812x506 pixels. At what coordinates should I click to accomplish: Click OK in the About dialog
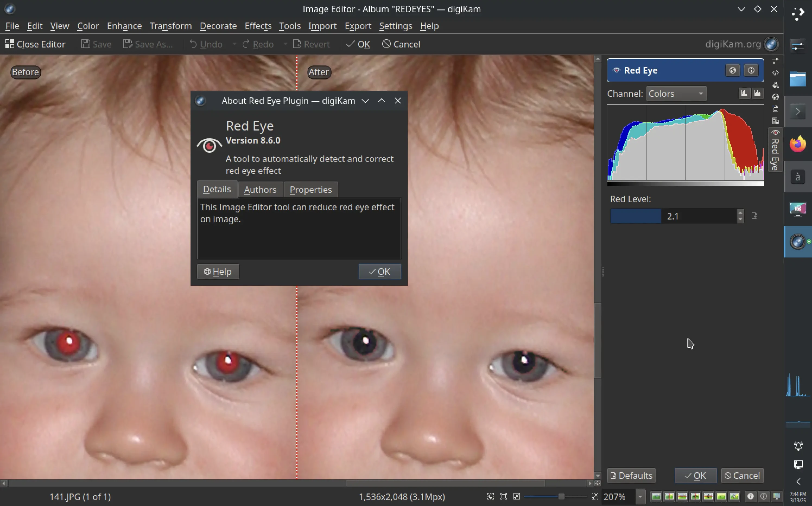click(x=379, y=271)
